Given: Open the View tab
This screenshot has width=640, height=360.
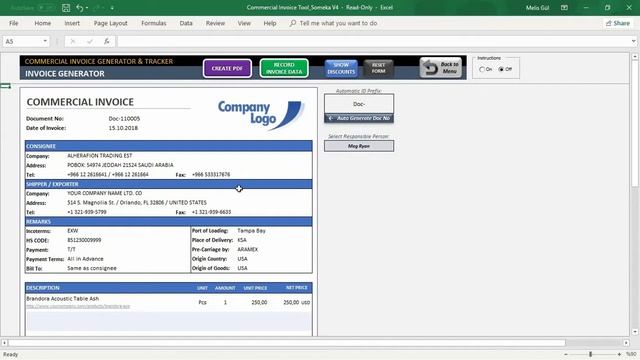Looking at the screenshot, I should [244, 23].
